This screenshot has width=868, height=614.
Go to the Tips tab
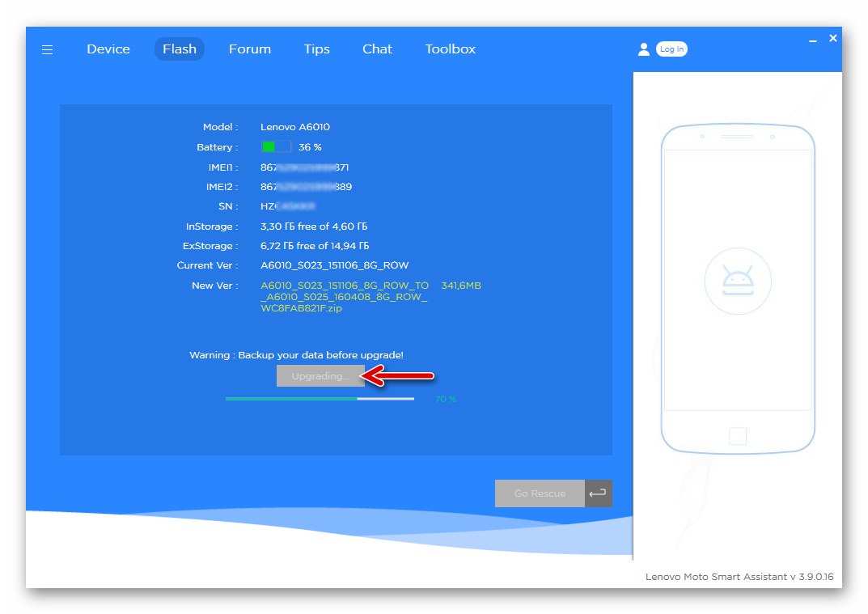(x=316, y=49)
